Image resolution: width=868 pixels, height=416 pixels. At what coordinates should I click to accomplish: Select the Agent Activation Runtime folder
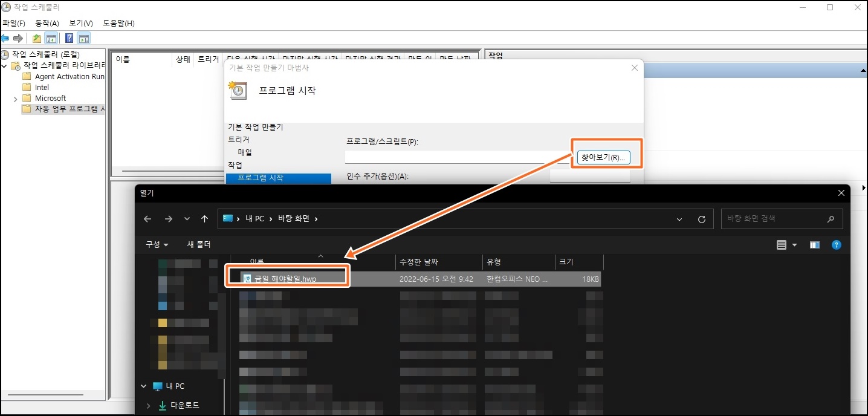69,77
